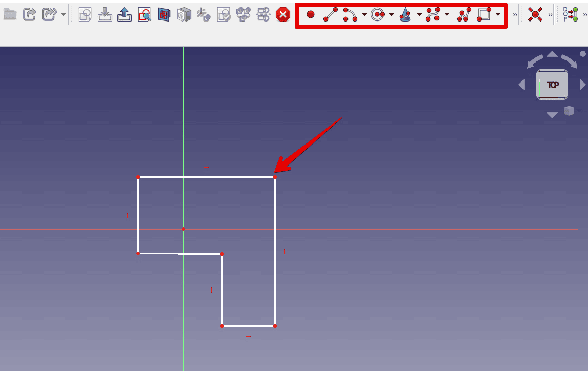Stop the current operation with red stop icon
Image resolution: width=588 pixels, height=371 pixels.
[283, 14]
